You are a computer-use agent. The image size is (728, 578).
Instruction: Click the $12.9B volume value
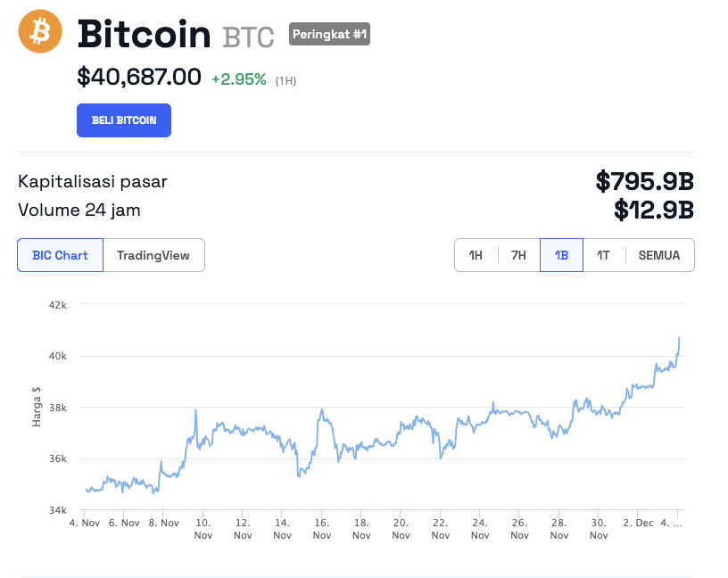(x=653, y=211)
